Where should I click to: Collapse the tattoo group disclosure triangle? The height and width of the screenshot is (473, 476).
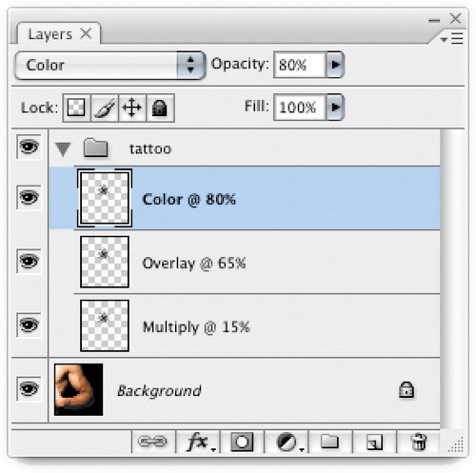click(x=63, y=149)
